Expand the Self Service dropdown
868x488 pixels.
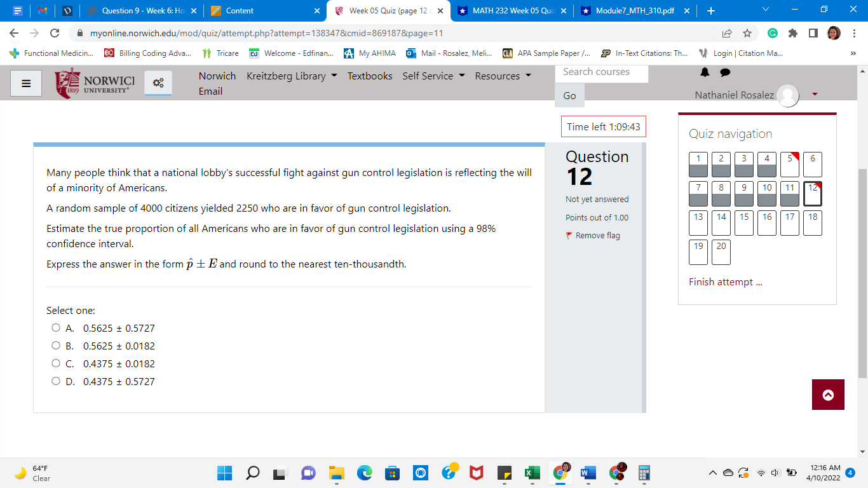click(x=433, y=76)
